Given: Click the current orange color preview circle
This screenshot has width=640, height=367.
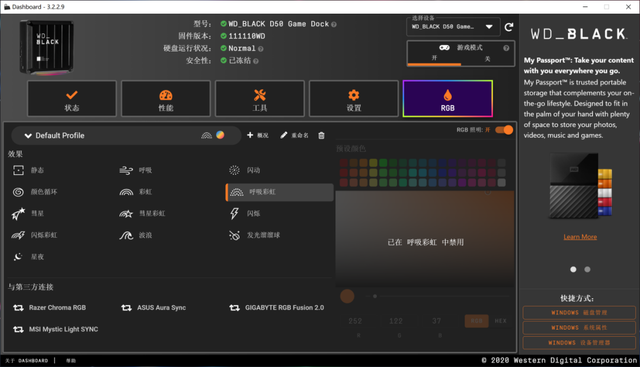Looking at the screenshot, I should (347, 296).
